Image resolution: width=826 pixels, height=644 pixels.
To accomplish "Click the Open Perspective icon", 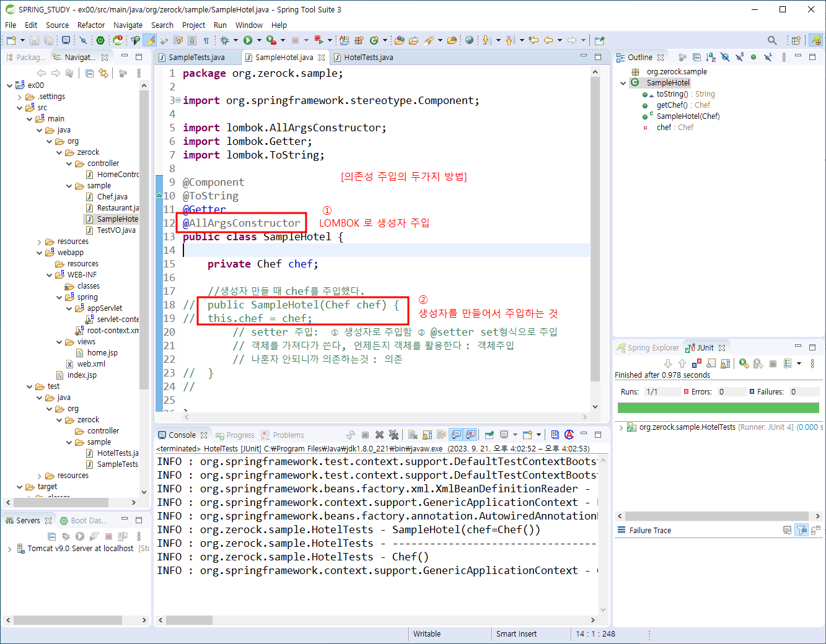I will [x=796, y=40].
